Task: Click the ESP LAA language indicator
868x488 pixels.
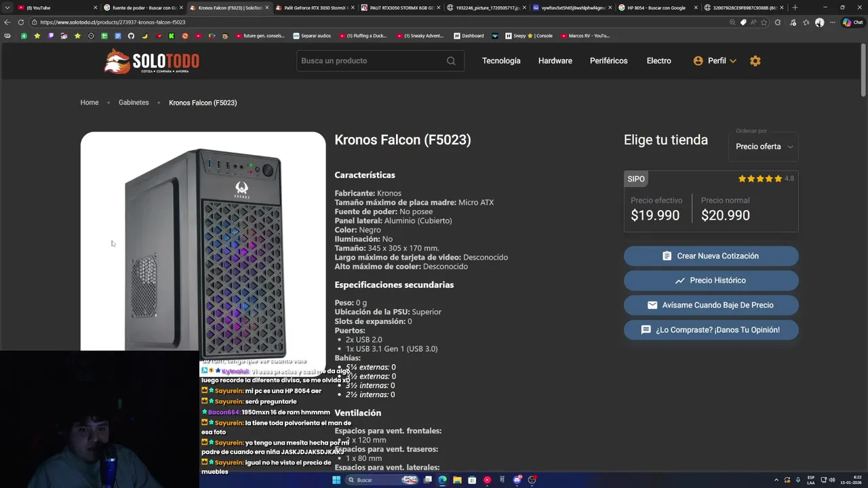Action: coord(810,480)
